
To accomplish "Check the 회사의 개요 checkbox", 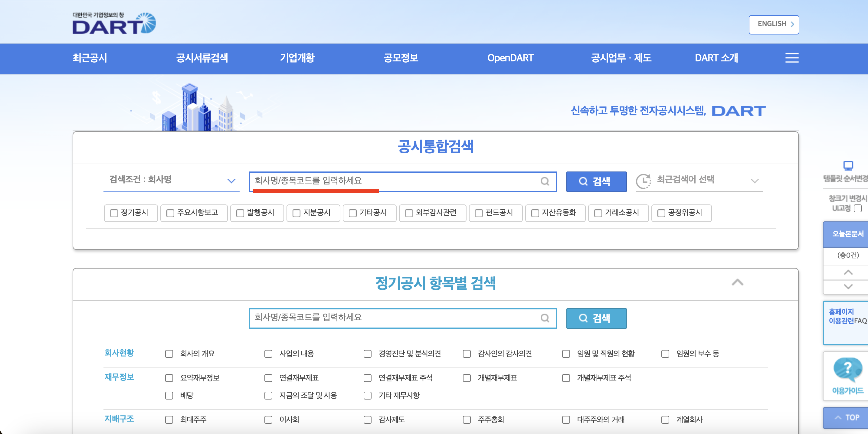I will pyautogui.click(x=169, y=354).
